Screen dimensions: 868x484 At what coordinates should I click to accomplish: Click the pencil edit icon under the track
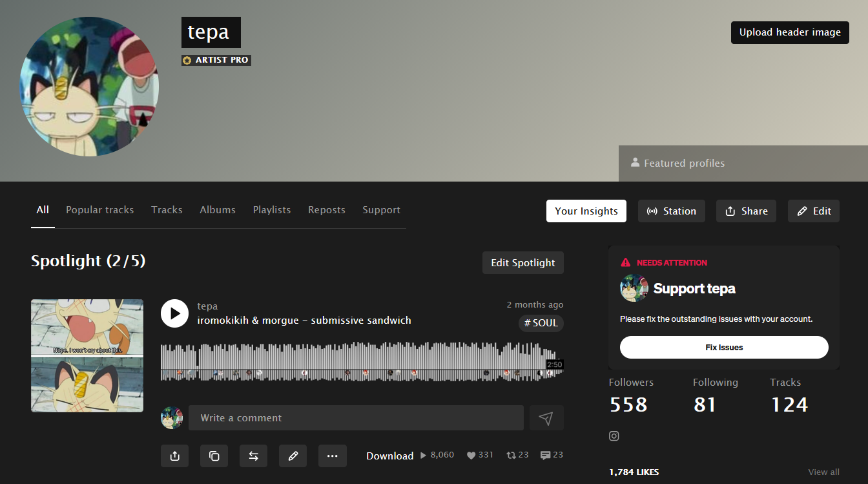click(293, 456)
